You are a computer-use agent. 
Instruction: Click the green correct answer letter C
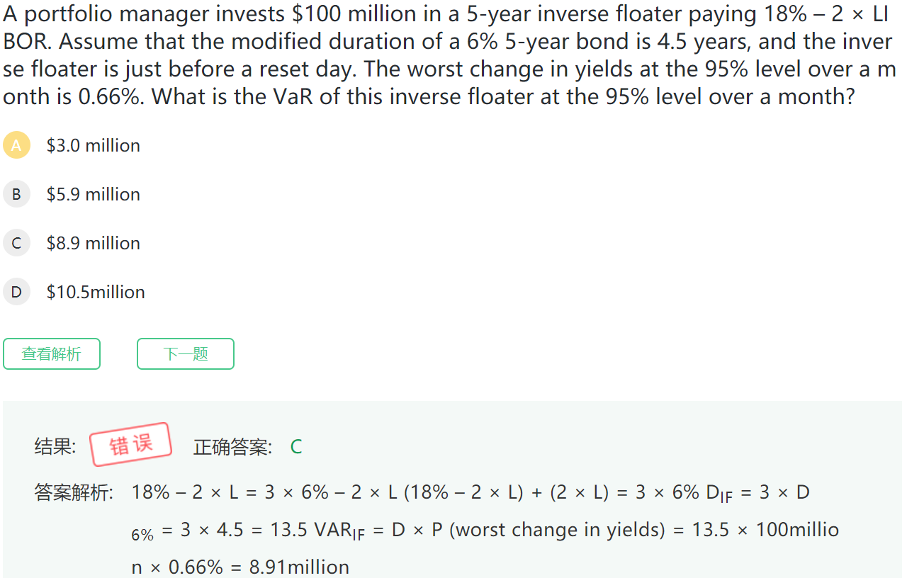click(296, 447)
